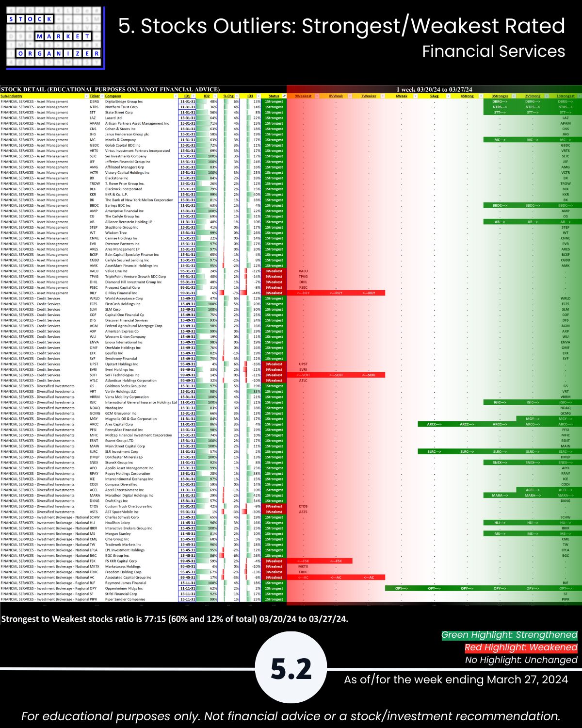Viewport: 582px width, 728px height.
Task: Open the ID1 column filter dropdown
Action: (194, 96)
